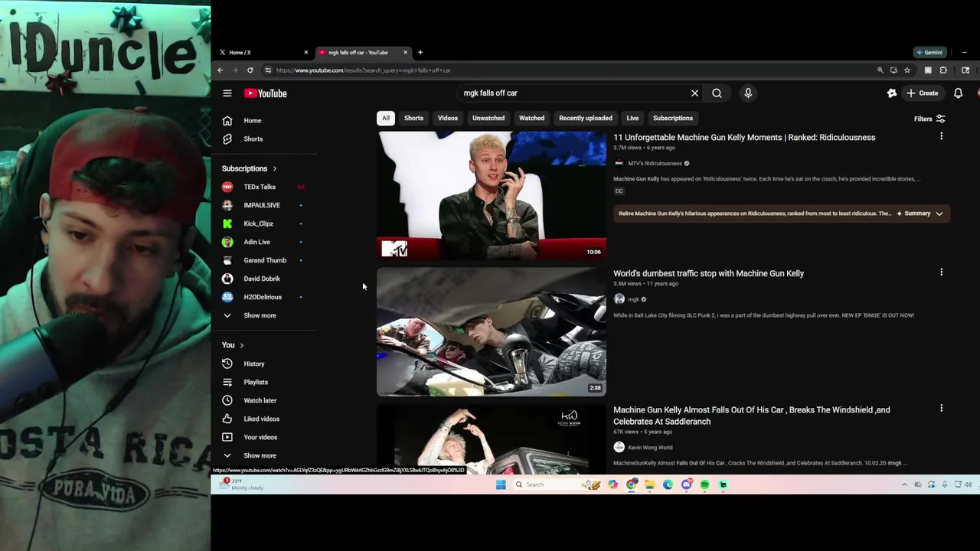Image resolution: width=980 pixels, height=551 pixels.
Task: Select the All filter chip
Action: (x=386, y=118)
